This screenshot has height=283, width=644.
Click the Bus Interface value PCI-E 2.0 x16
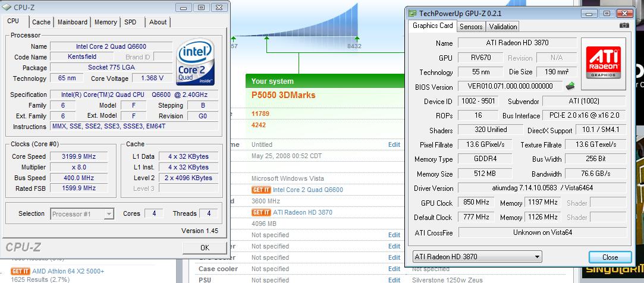click(x=584, y=115)
